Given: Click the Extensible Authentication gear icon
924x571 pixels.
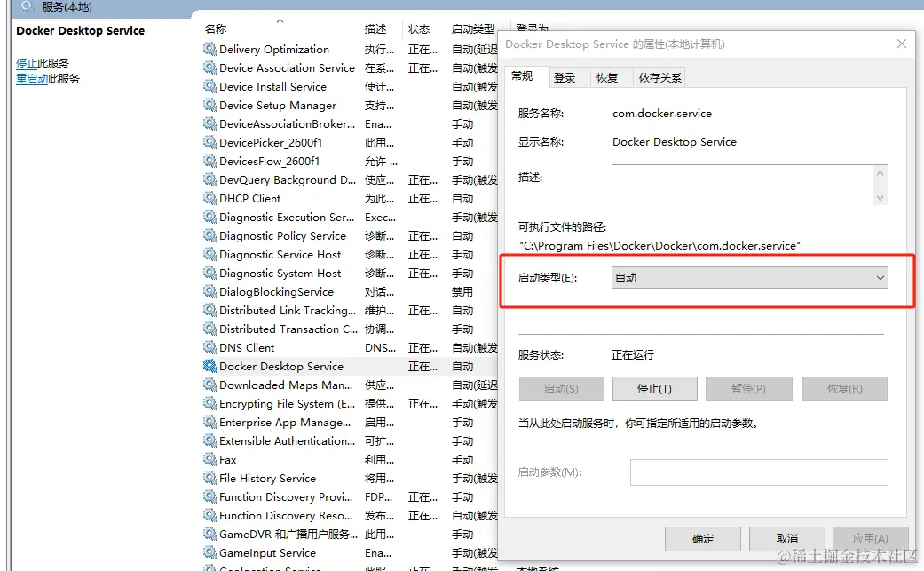Looking at the screenshot, I should [x=209, y=440].
